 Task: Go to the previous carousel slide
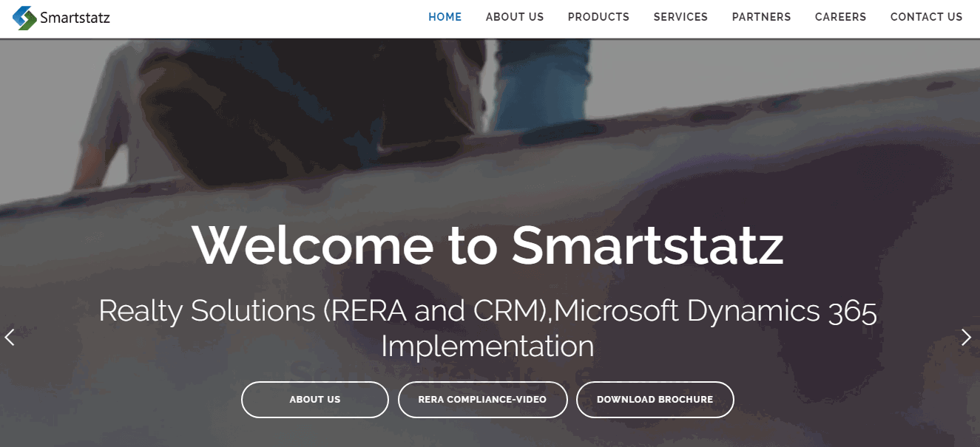tap(10, 338)
